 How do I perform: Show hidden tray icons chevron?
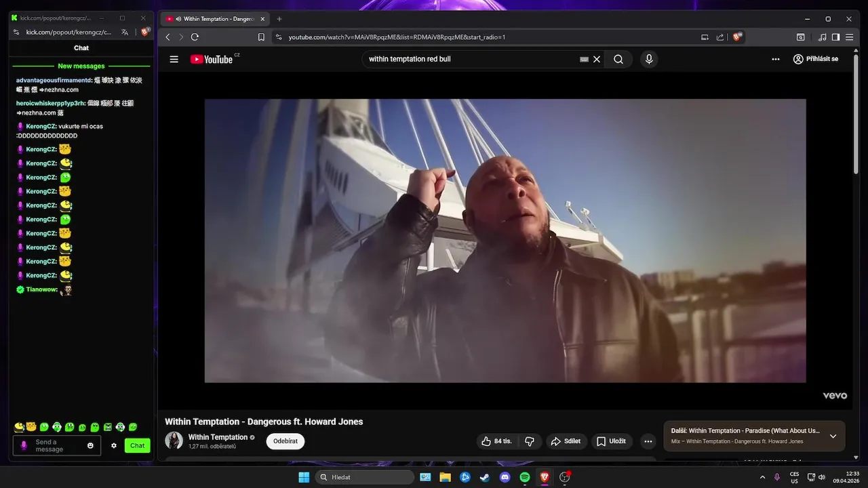(762, 477)
